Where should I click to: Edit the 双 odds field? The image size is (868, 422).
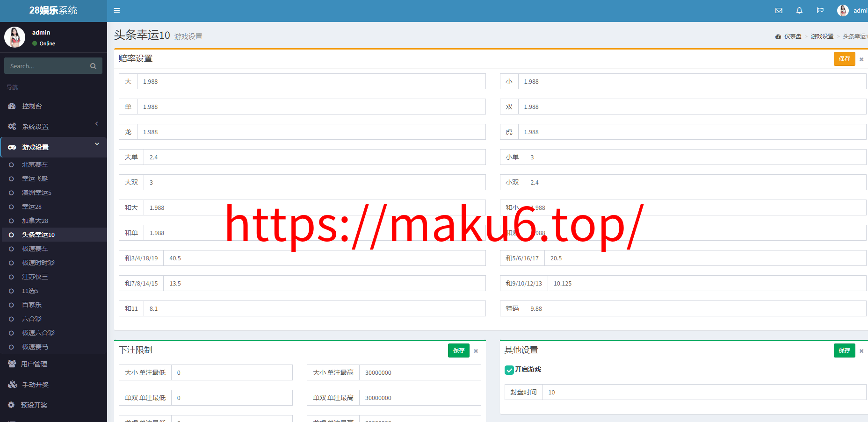point(692,107)
